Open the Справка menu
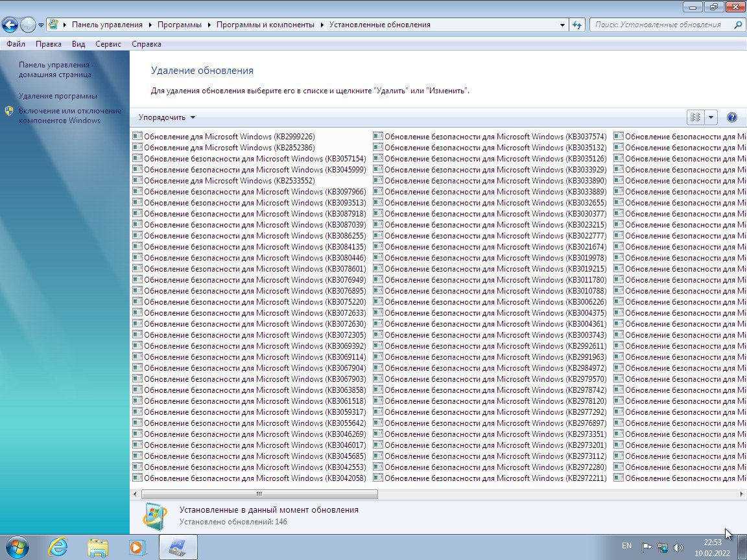The height and width of the screenshot is (560, 747). pos(147,44)
